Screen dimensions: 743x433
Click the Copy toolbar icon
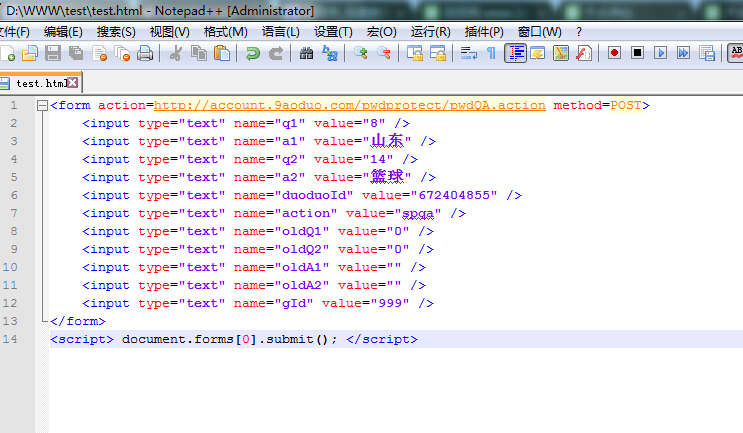coord(199,53)
